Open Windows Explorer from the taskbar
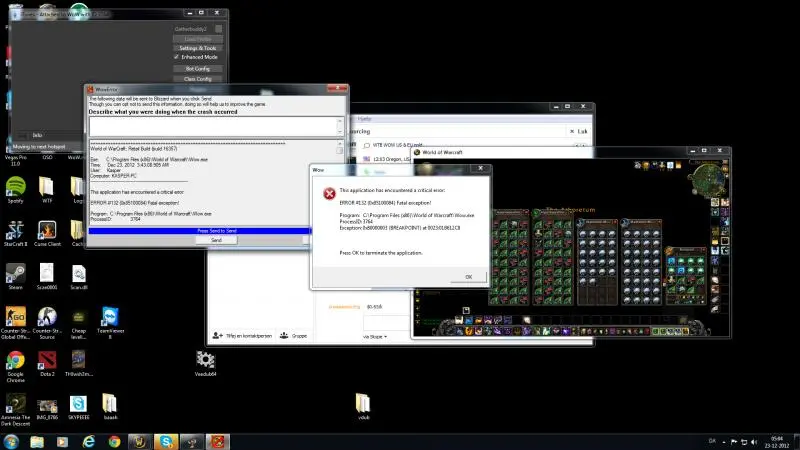 37,442
